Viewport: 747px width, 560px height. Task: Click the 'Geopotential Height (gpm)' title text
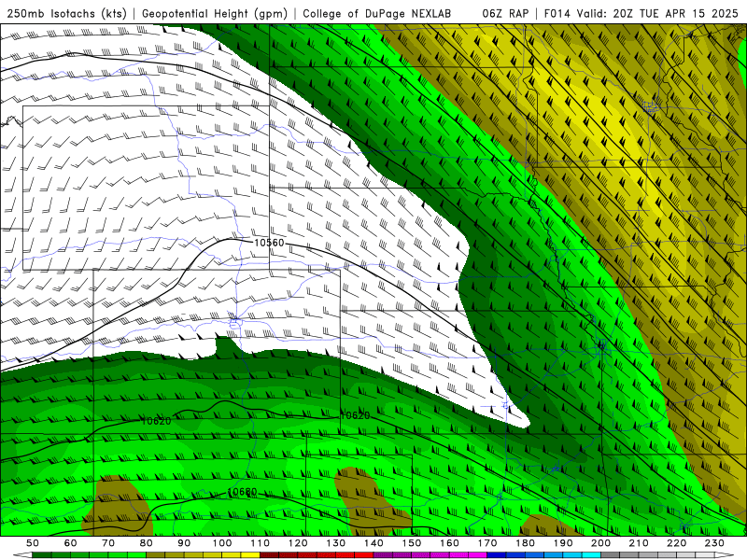coord(215,13)
